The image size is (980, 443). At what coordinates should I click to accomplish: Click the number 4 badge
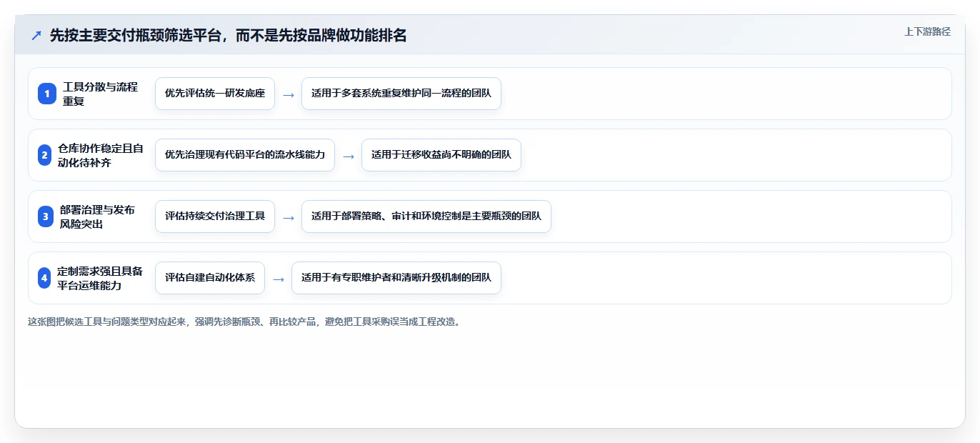tap(44, 278)
